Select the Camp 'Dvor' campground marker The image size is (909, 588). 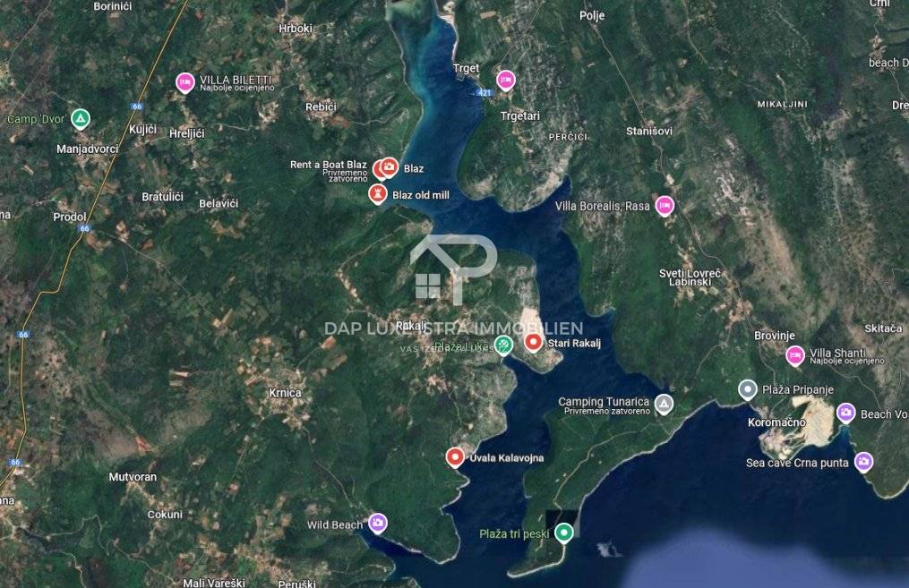pyautogui.click(x=80, y=119)
